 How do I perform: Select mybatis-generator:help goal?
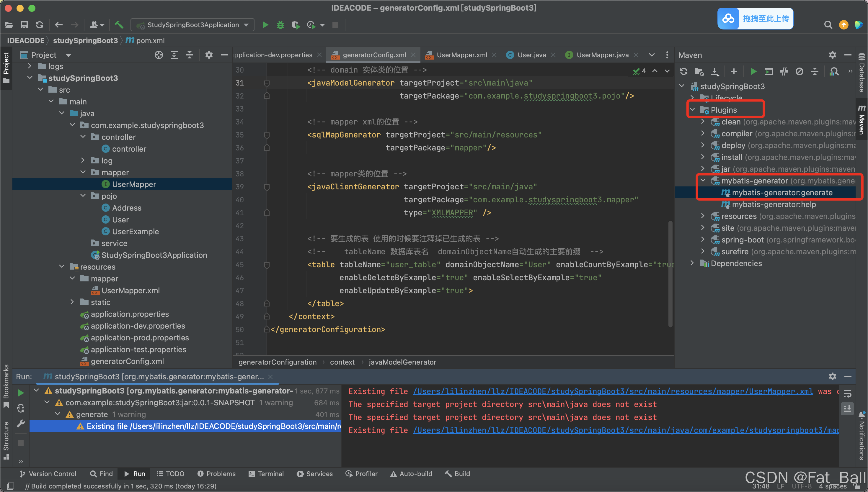click(x=774, y=204)
